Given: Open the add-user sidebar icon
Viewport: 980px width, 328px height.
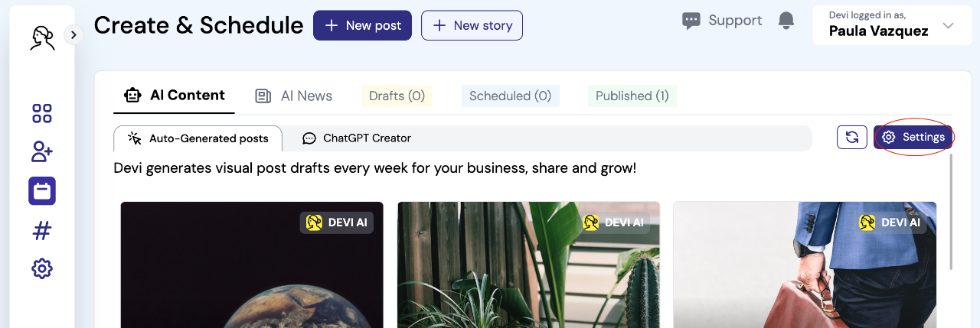Looking at the screenshot, I should (42, 151).
